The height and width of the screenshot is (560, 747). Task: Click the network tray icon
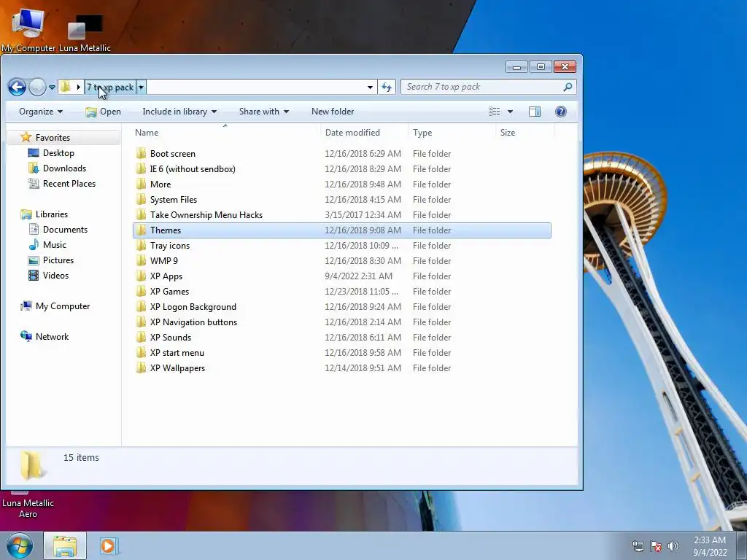638,546
